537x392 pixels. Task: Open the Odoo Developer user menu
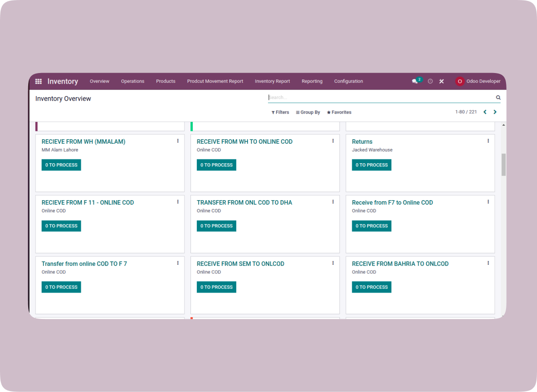pyautogui.click(x=478, y=81)
